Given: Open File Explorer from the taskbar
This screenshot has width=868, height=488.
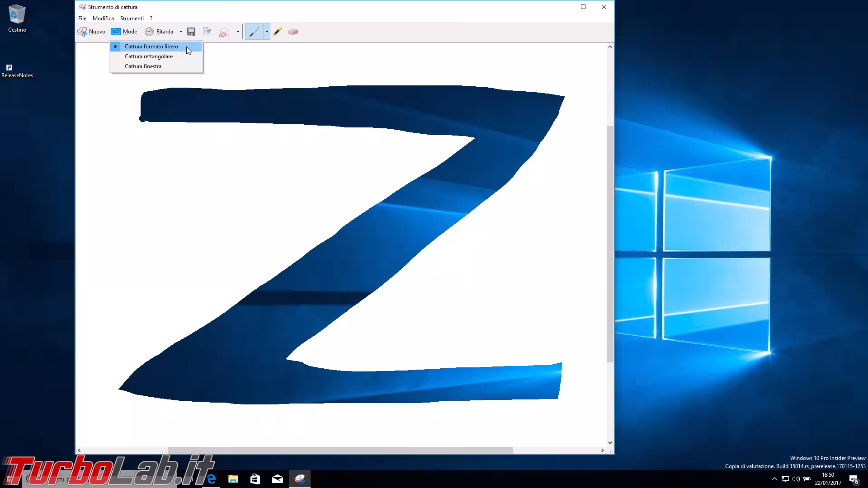Looking at the screenshot, I should 233,479.
